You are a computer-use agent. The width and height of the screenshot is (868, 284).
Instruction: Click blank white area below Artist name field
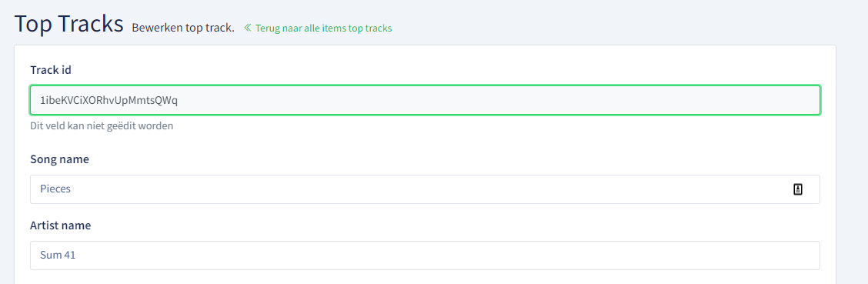click(425, 278)
